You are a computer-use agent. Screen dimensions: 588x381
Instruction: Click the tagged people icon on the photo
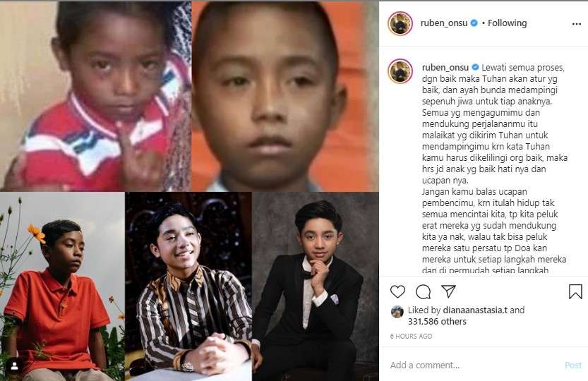click(x=15, y=366)
